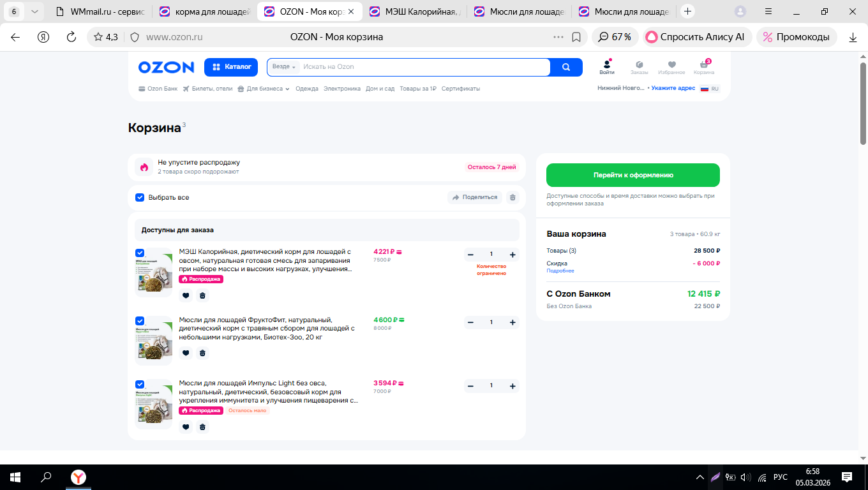Open a new browser tab with plus
This screenshot has width=868, height=490.
click(687, 11)
